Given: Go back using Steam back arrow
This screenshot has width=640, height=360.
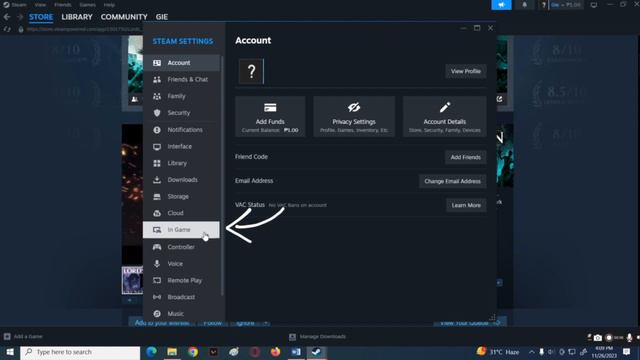Looking at the screenshot, I should [7, 17].
